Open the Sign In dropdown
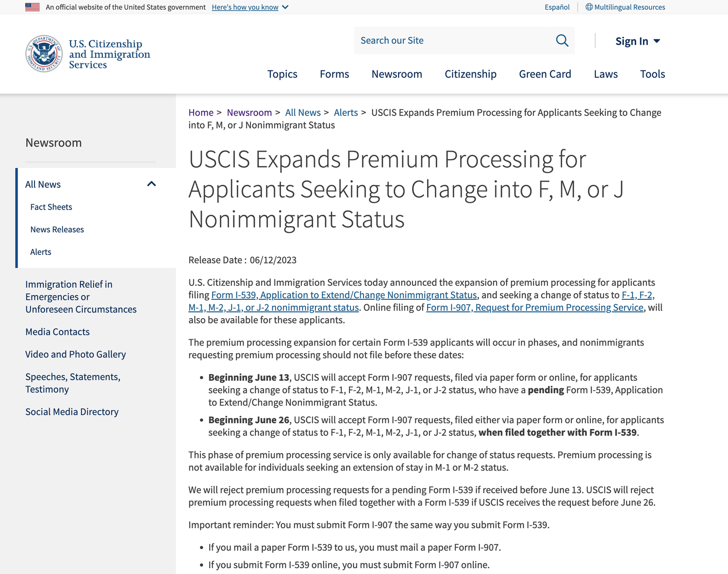The image size is (728, 574). (x=638, y=41)
